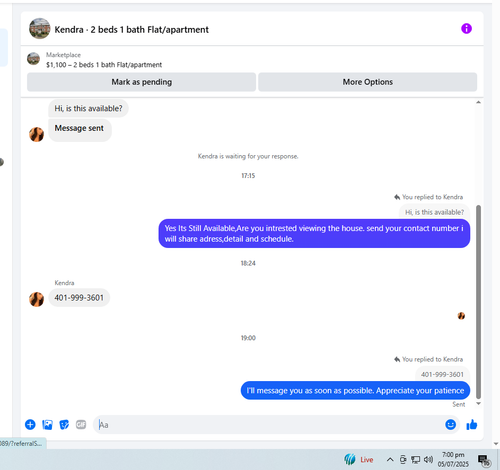Click Mark as pending button
500x470 pixels.
click(141, 82)
